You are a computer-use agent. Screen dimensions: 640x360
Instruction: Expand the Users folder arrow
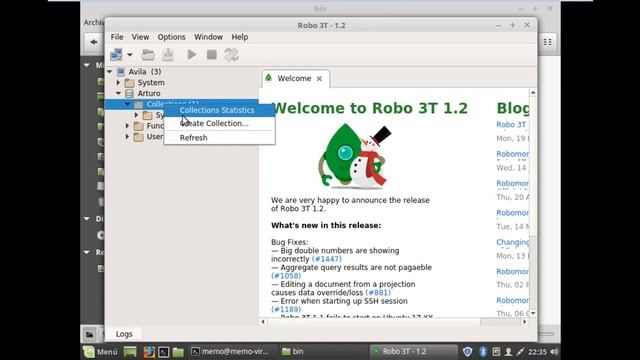[128, 136]
